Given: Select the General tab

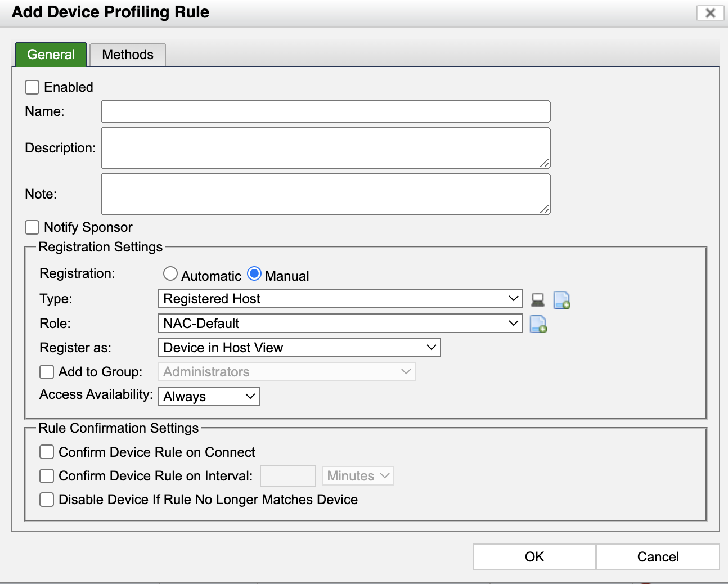Looking at the screenshot, I should (51, 55).
